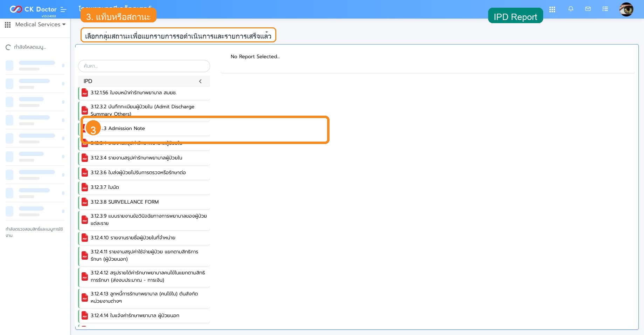Click PDF icon for SURVEILLANCE FORM
This screenshot has height=335, width=644.
click(85, 202)
